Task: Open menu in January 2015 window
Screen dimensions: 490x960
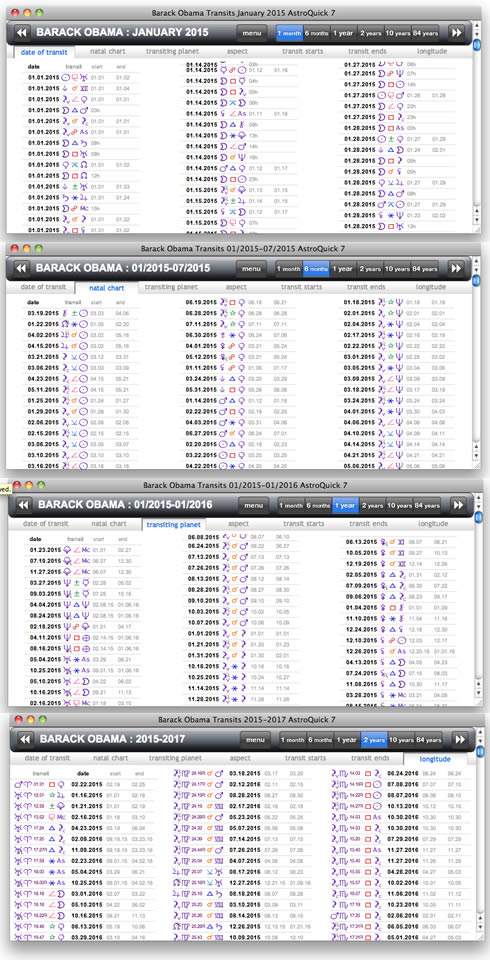Action: coord(251,32)
